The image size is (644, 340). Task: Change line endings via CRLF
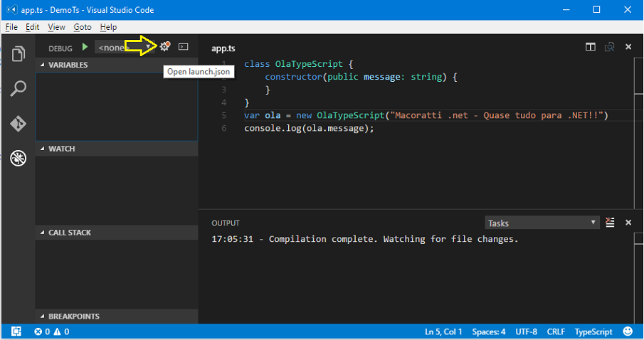pos(556,331)
